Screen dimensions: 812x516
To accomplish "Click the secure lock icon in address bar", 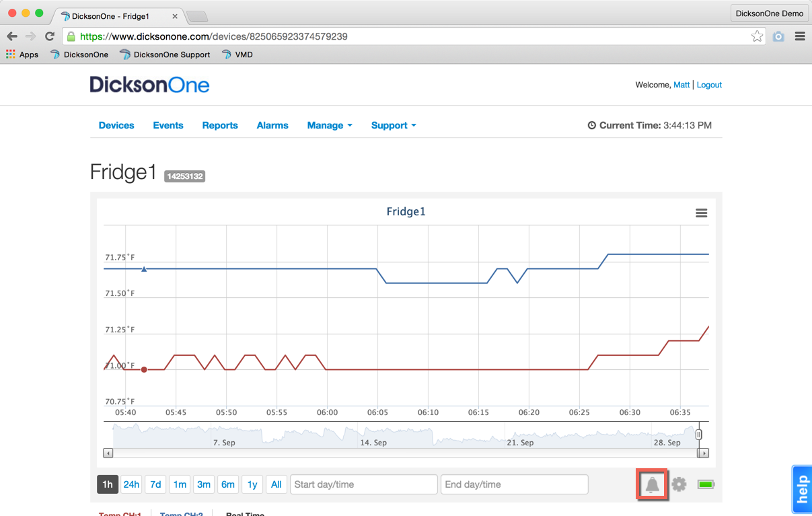I will 71,36.
